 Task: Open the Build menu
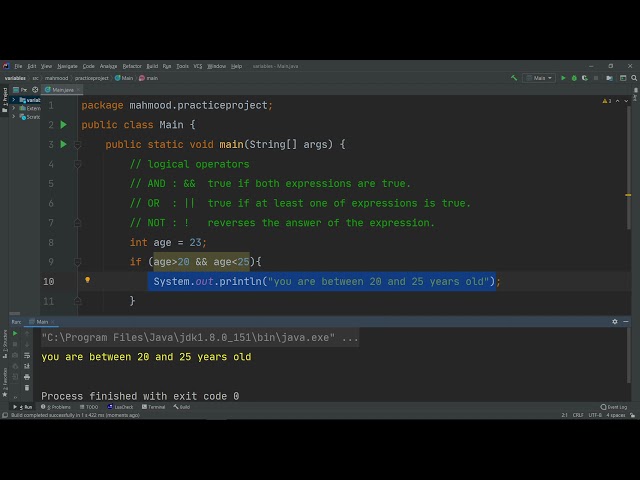coord(152,66)
